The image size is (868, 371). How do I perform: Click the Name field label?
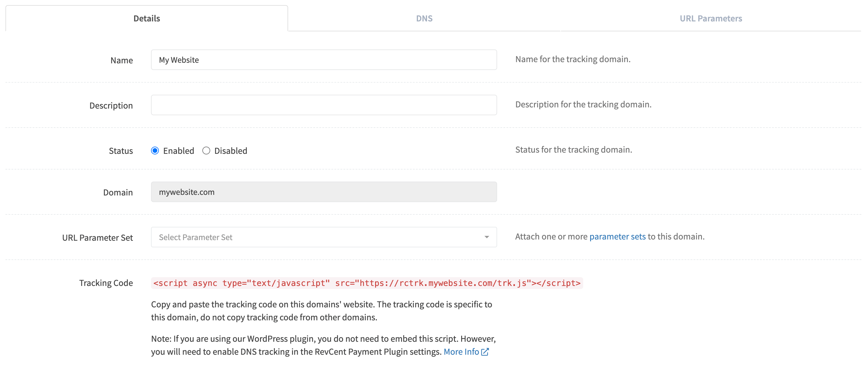[x=122, y=60]
